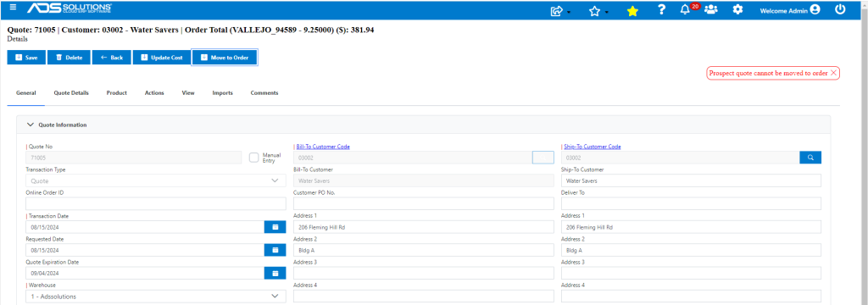Open Quote Expiration Date calendar picker

click(275, 273)
